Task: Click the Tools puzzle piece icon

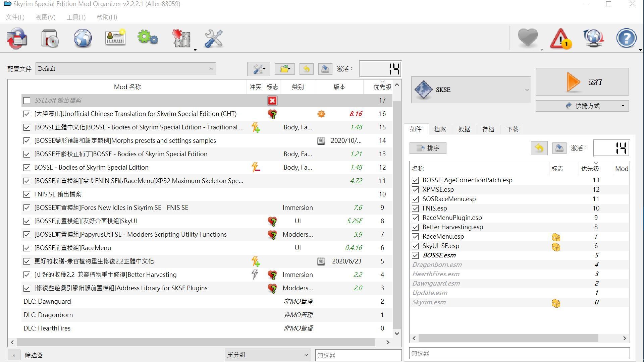Action: (181, 38)
